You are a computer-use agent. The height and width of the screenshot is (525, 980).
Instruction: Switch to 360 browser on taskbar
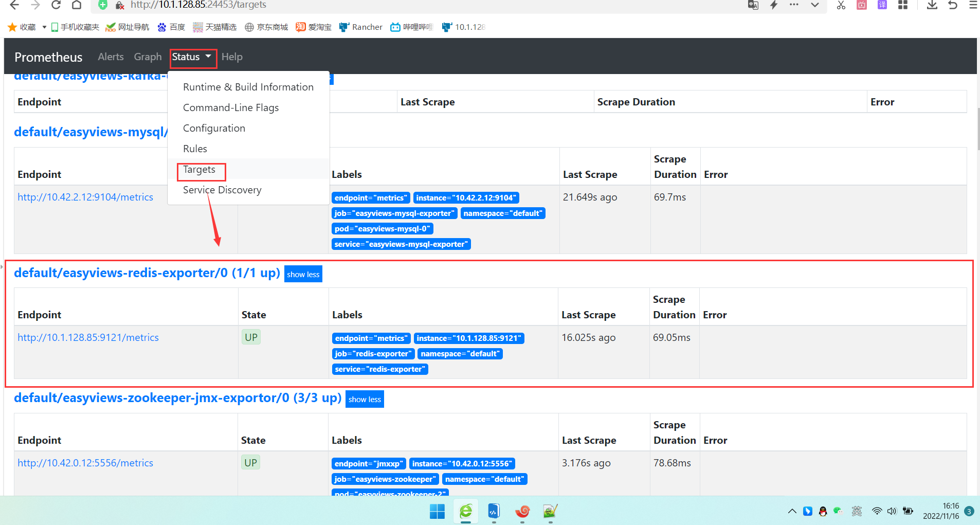(466, 511)
